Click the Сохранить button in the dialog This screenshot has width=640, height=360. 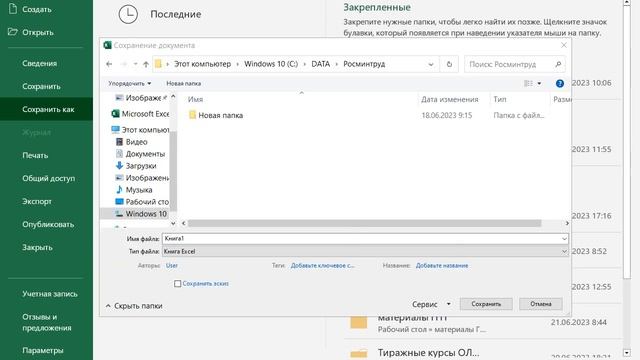(x=486, y=304)
